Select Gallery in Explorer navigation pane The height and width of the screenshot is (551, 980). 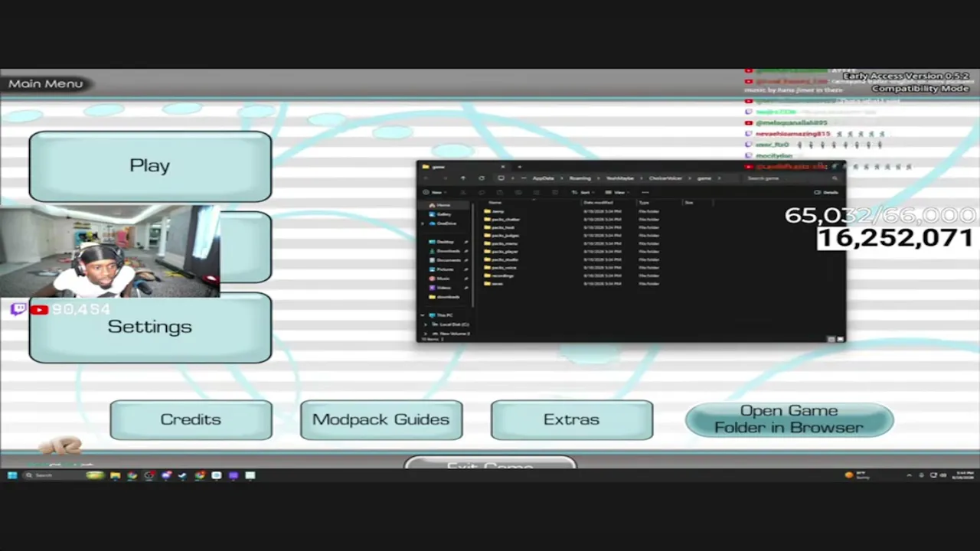[443, 214]
